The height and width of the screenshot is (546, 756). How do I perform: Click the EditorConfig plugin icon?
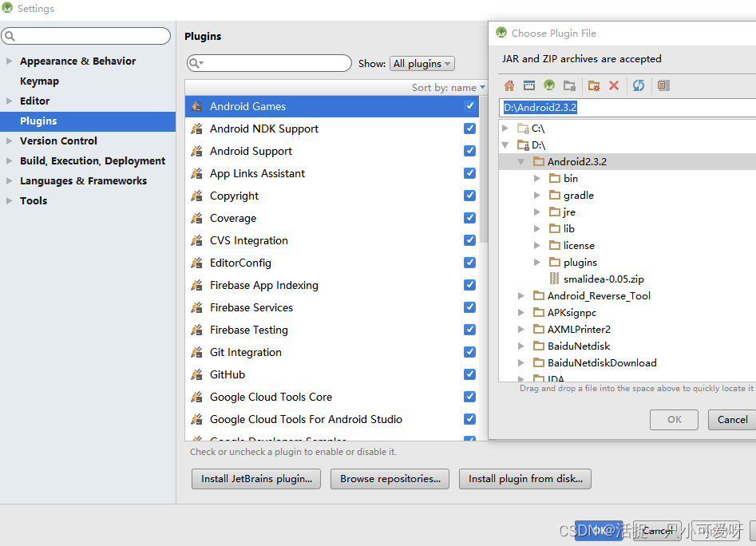[196, 263]
